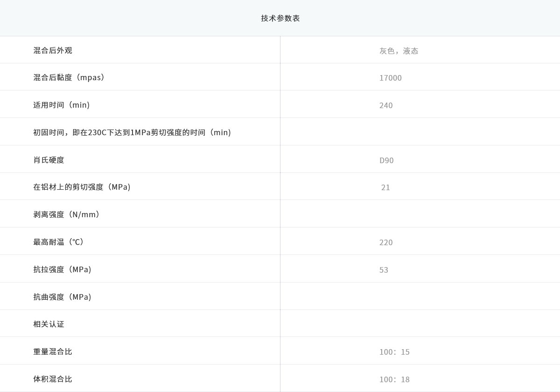Click the 240 pot life value
The image size is (560, 392).
tap(386, 105)
